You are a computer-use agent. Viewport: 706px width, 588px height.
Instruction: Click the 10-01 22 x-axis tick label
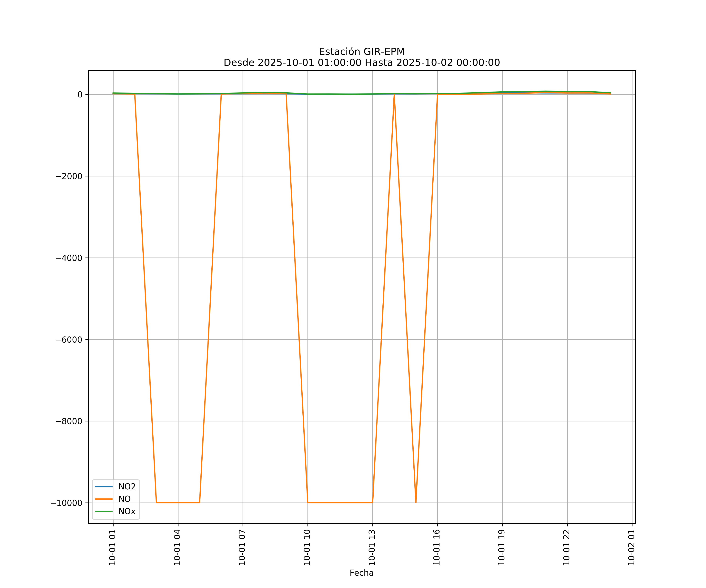(567, 547)
